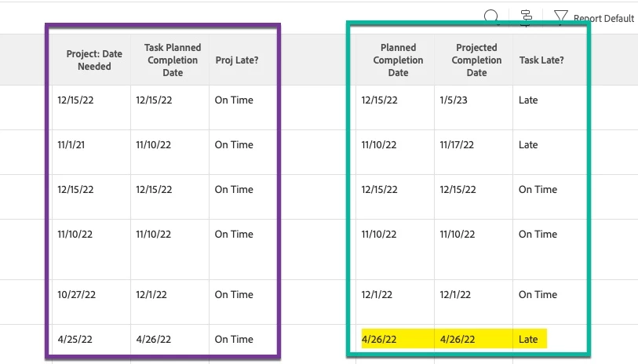Open the filter funnel icon

tap(560, 17)
